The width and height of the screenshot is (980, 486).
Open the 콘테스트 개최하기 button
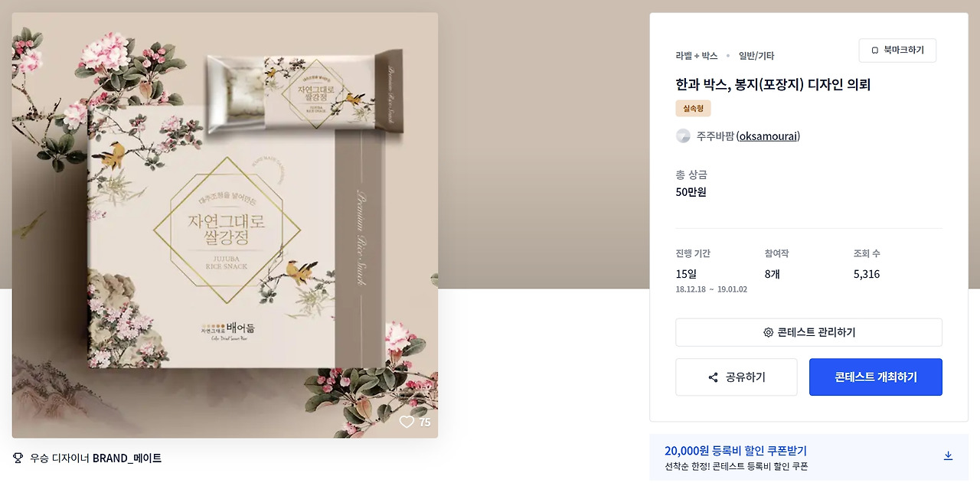(876, 377)
